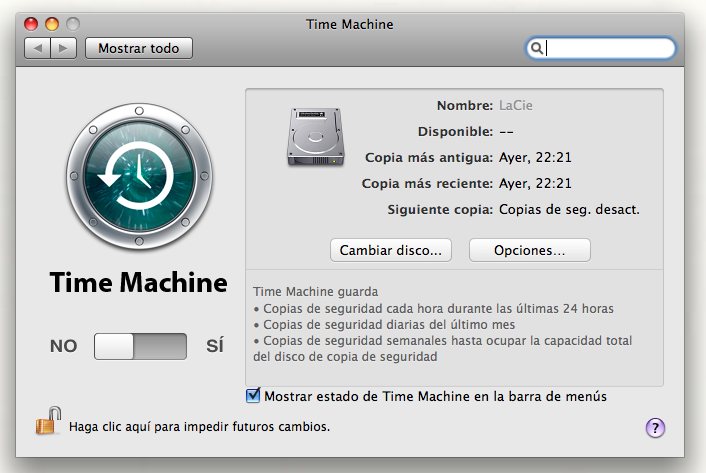Viewport: 706px width, 473px height.
Task: Open help with the question mark button
Action: pyautogui.click(x=655, y=428)
